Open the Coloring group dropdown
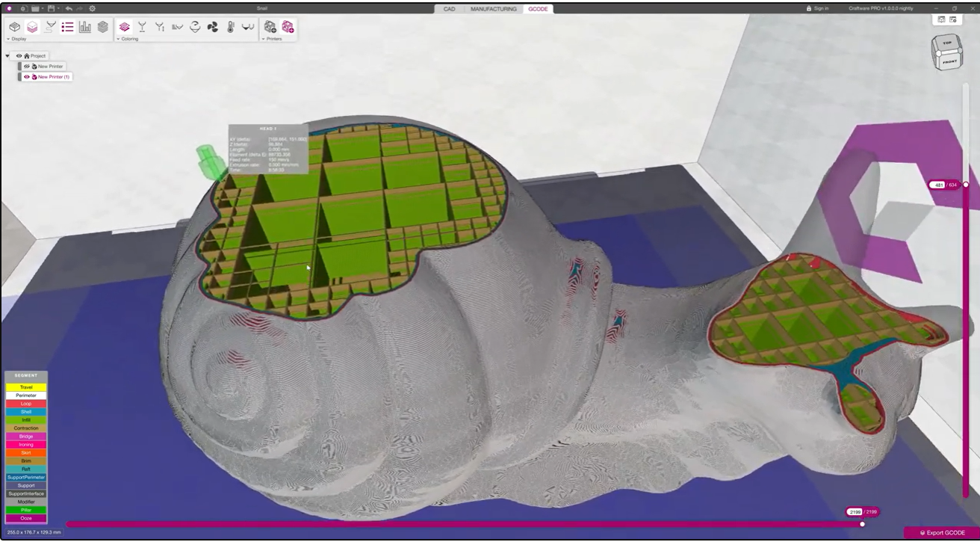 click(118, 39)
